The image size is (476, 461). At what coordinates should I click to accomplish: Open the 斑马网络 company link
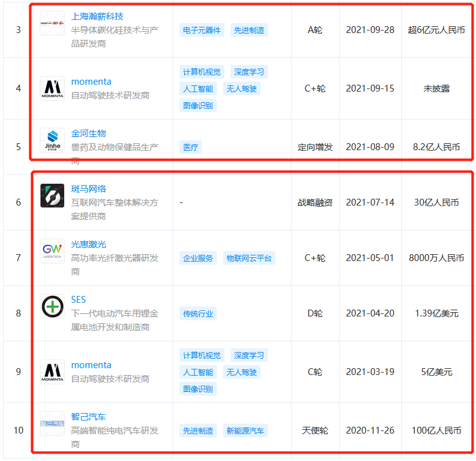pos(88,189)
